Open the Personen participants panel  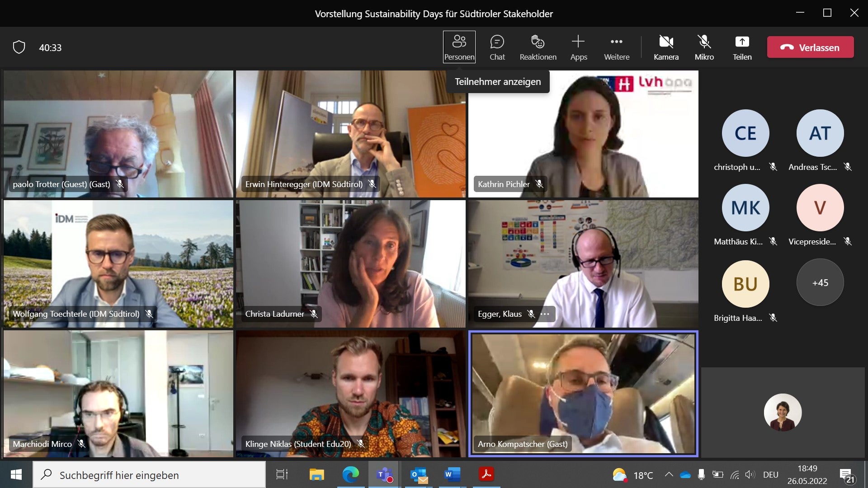coord(459,47)
